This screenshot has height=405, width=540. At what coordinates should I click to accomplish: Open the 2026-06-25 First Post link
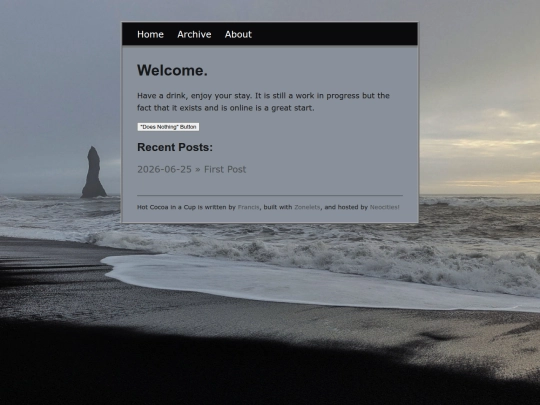(x=191, y=169)
